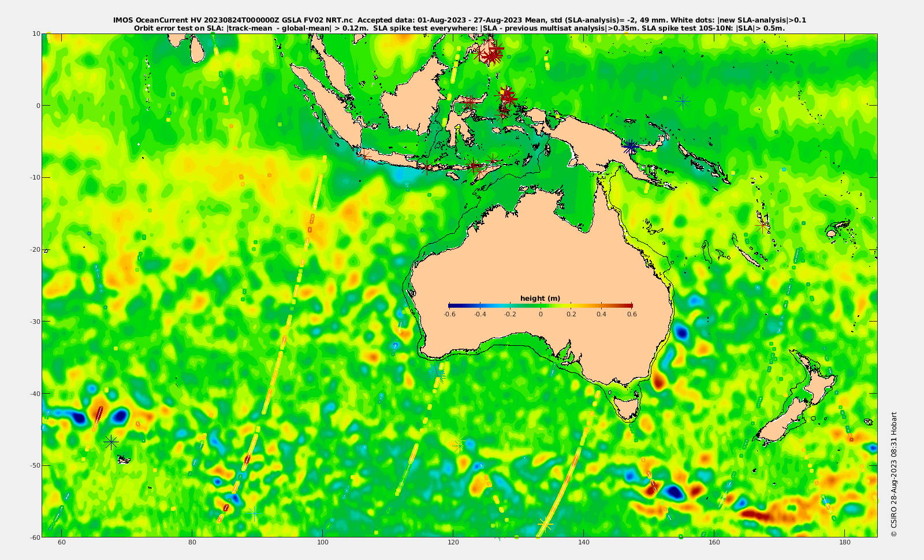
Task: Click the green center of the height colorbar
Action: (x=541, y=305)
